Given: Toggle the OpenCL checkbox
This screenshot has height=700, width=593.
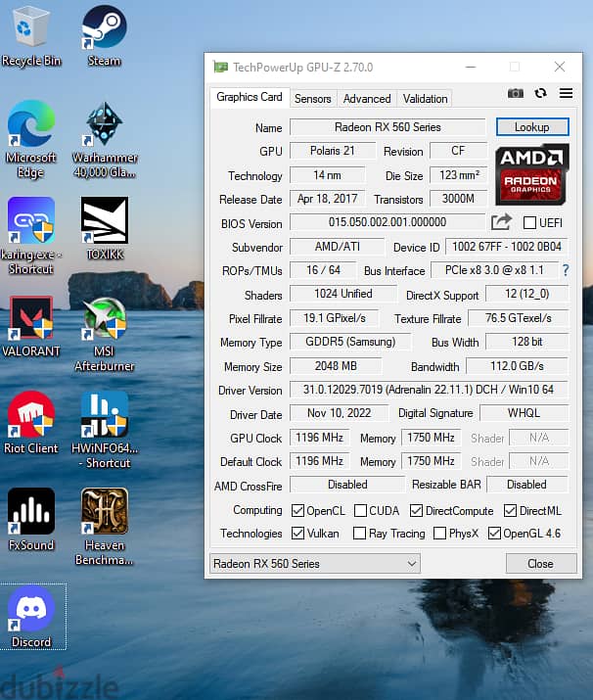Looking at the screenshot, I should pos(297,511).
